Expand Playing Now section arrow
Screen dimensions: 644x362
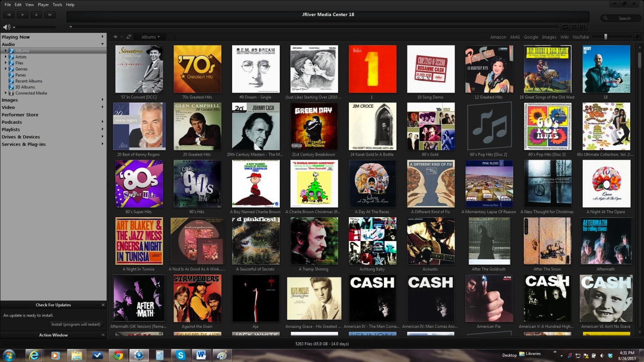click(103, 37)
